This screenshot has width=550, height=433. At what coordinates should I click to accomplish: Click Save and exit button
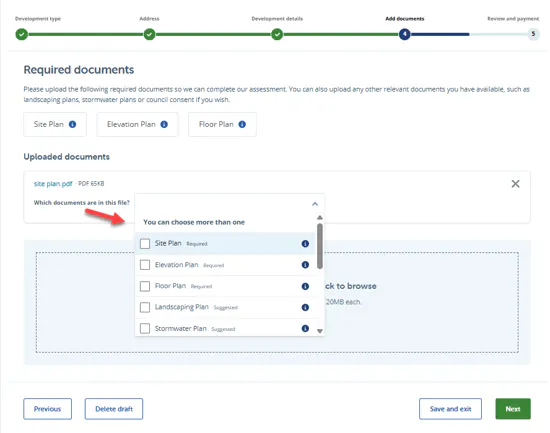coord(450,409)
